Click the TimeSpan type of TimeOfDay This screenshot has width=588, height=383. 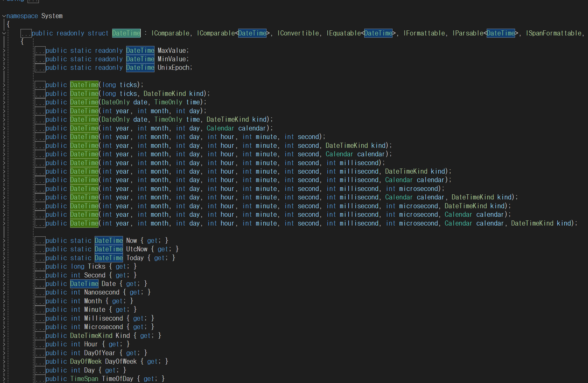tap(84, 379)
